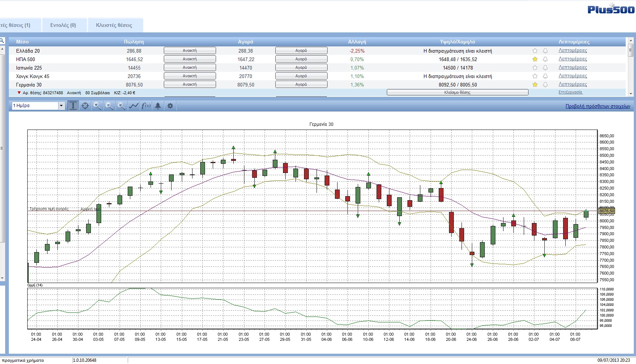Click left panel scrollbar down arrow
Viewport: 636px width, 364px height.
point(2,278)
